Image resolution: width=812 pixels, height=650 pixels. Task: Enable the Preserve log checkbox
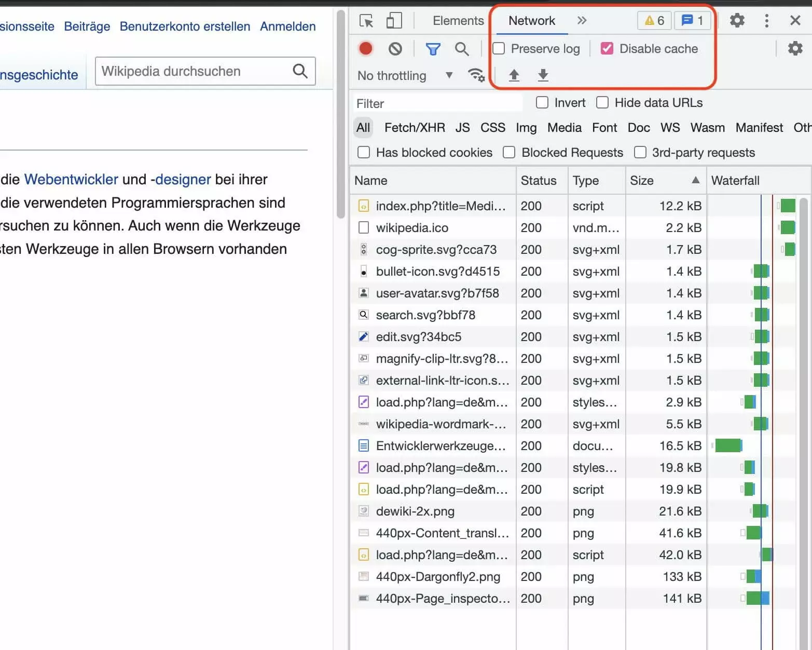click(499, 49)
